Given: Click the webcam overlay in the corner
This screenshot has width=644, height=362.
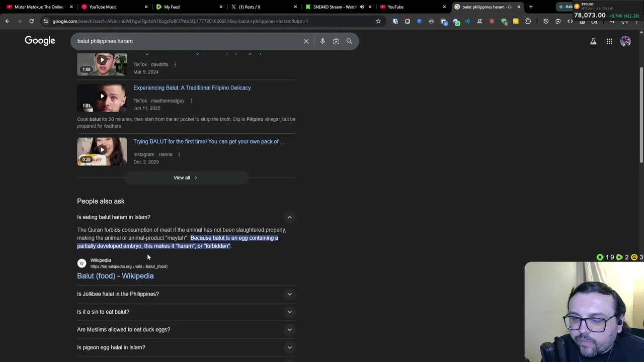Looking at the screenshot, I should [584, 312].
